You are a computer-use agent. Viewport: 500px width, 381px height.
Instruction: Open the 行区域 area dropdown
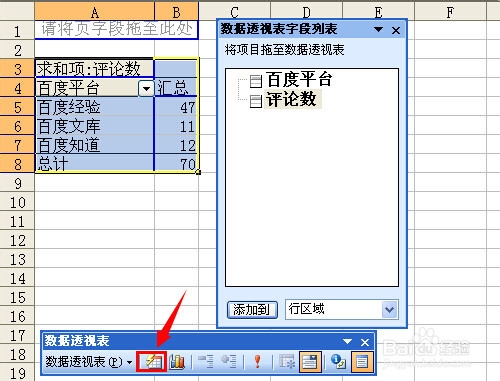click(x=389, y=310)
